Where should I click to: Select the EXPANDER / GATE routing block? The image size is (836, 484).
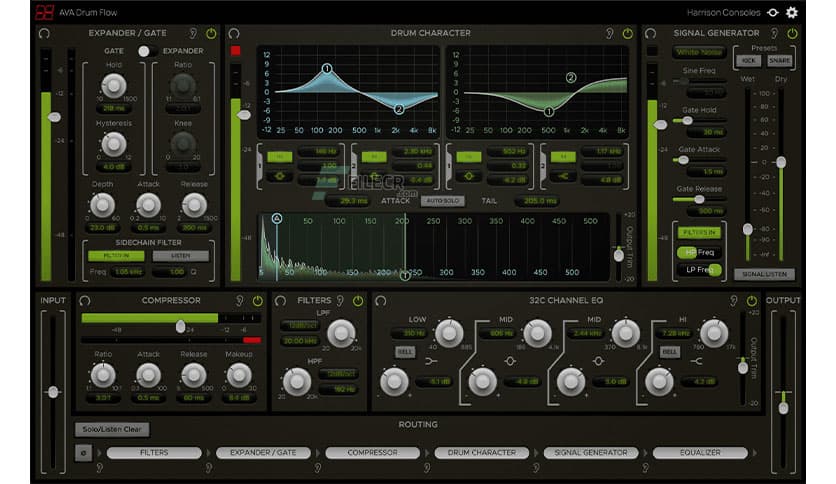[x=263, y=453]
